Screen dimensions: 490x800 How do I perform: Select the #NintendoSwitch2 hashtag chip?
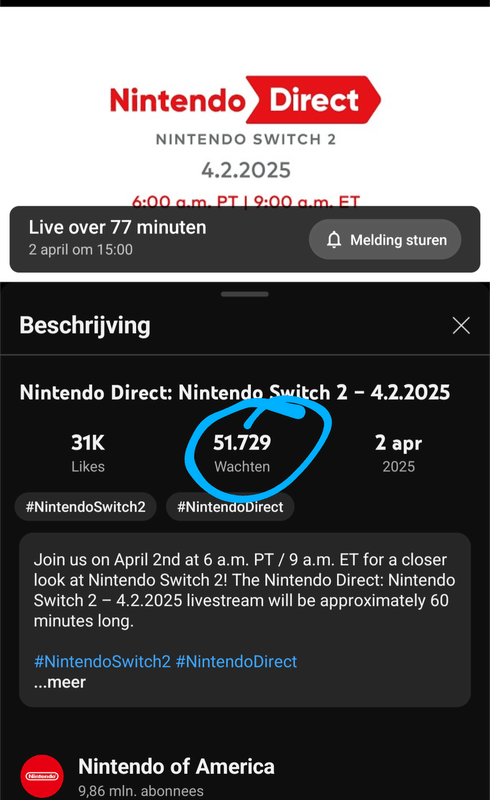click(85, 507)
